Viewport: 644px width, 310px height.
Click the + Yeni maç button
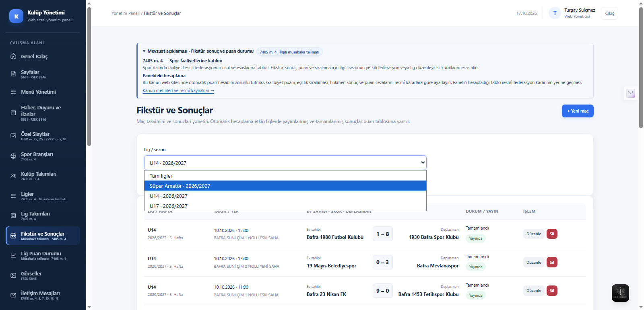(578, 111)
